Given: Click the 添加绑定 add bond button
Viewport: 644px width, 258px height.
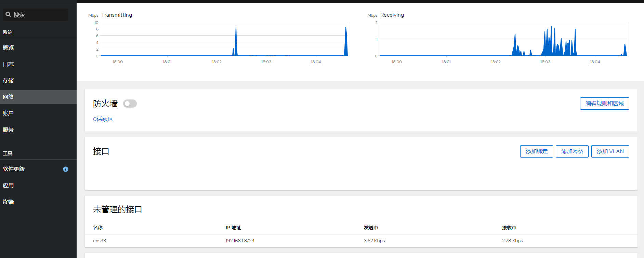Looking at the screenshot, I should [x=537, y=151].
